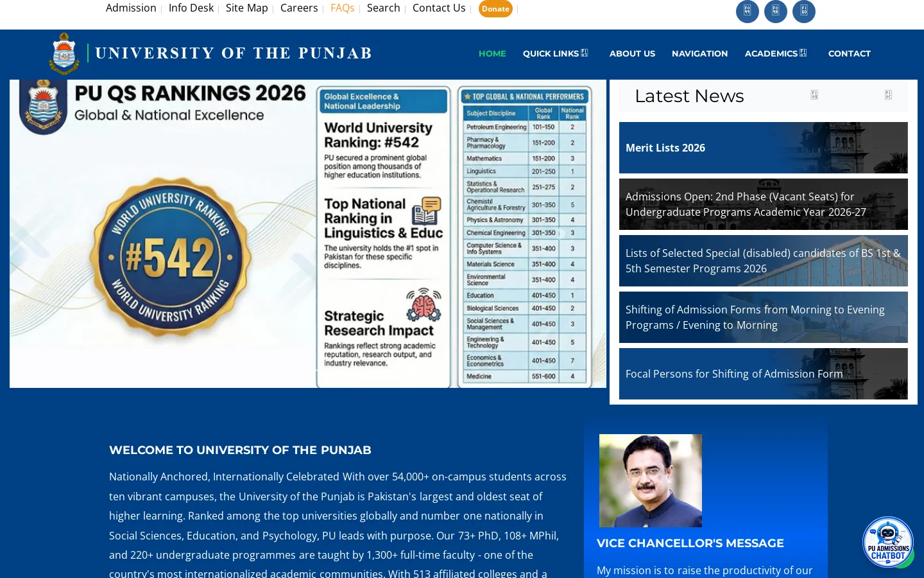Open the Site Map link
The image size is (924, 578).
click(x=246, y=8)
